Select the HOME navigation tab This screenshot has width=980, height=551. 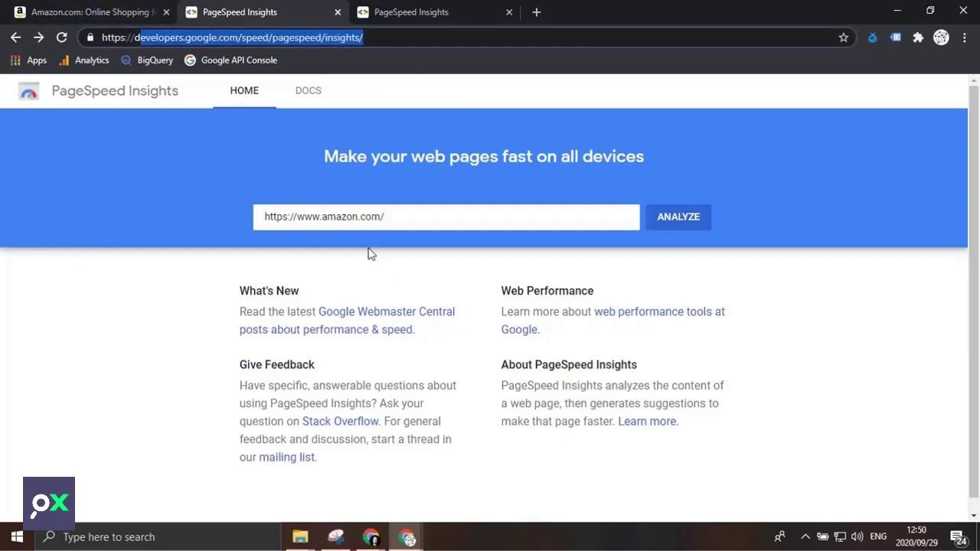(244, 90)
